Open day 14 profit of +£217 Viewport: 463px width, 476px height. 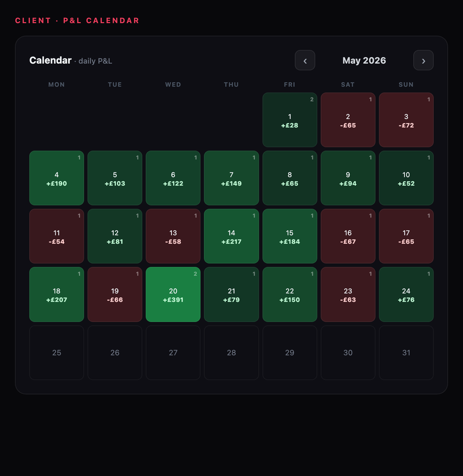coord(232,236)
